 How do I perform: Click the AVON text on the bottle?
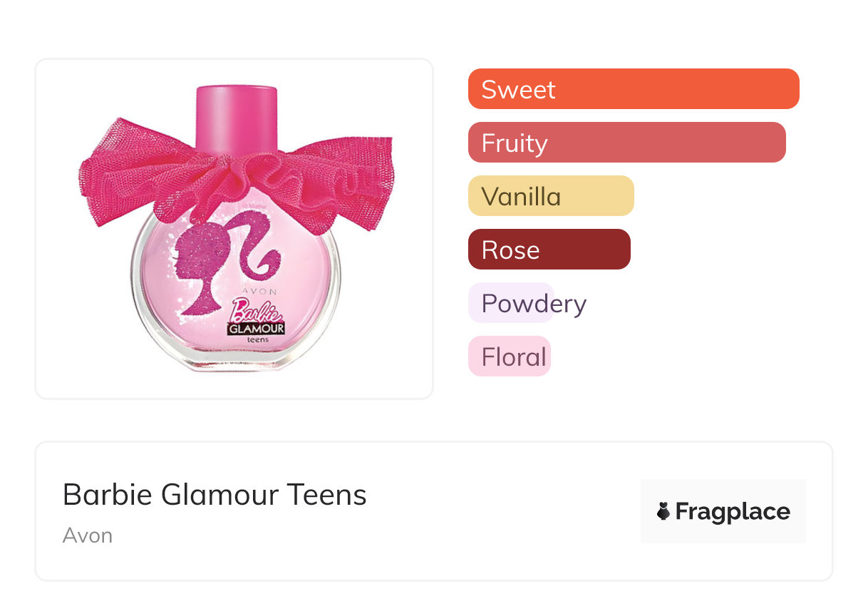pyautogui.click(x=258, y=292)
